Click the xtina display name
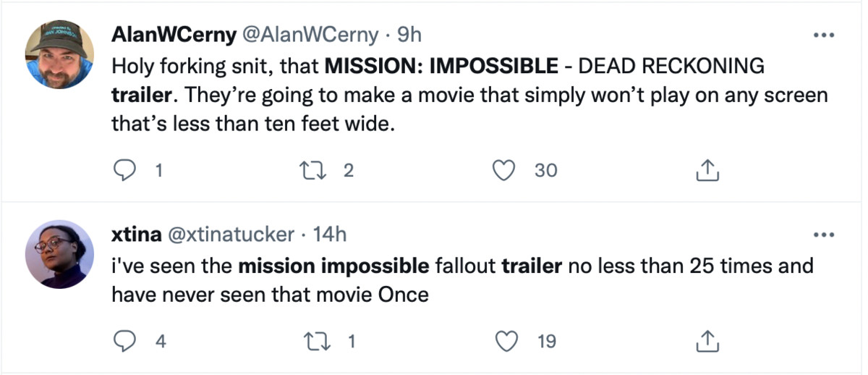Viewport: 868px width, 375px height. tap(136, 235)
